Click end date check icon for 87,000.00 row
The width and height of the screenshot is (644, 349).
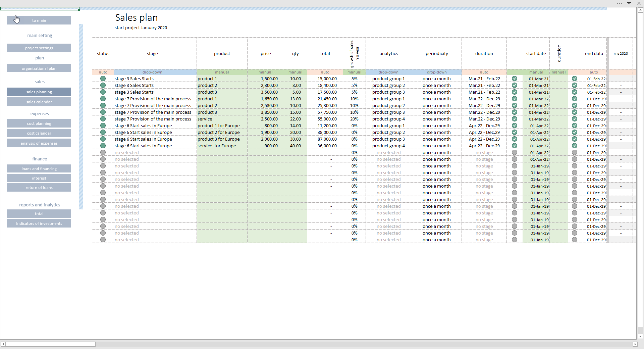pos(575,139)
